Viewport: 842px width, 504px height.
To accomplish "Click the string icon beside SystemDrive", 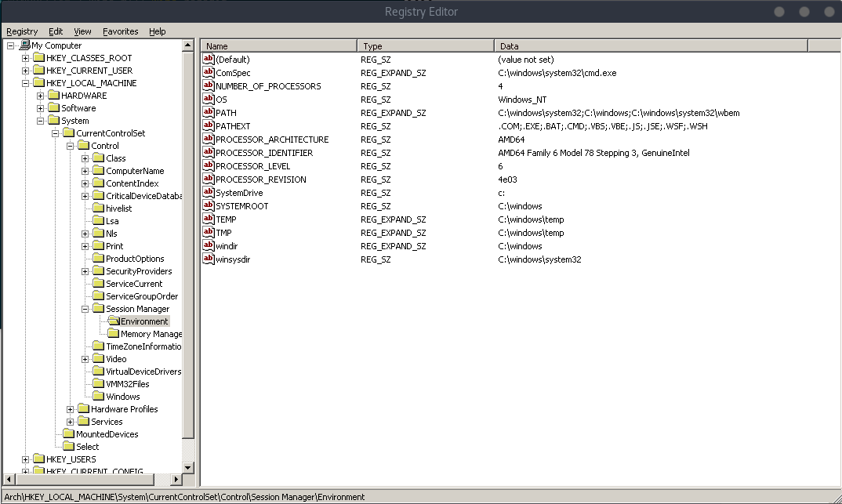I will click(x=209, y=193).
